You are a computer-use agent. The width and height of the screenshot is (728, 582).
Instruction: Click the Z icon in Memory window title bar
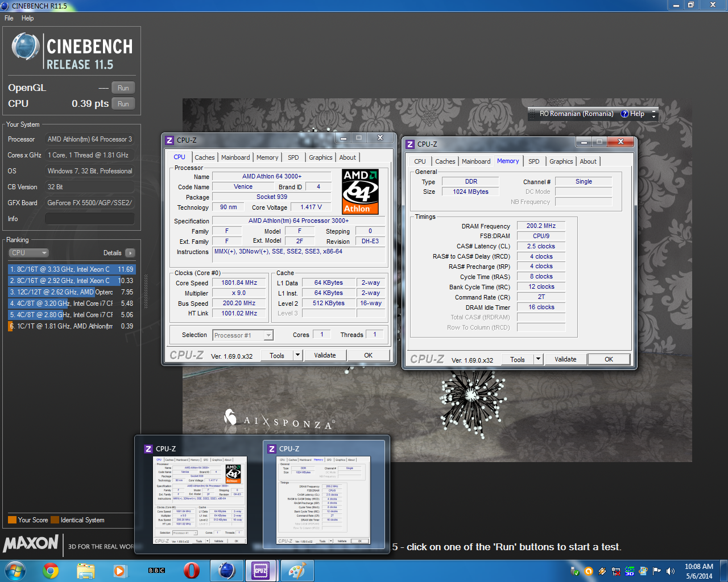410,144
